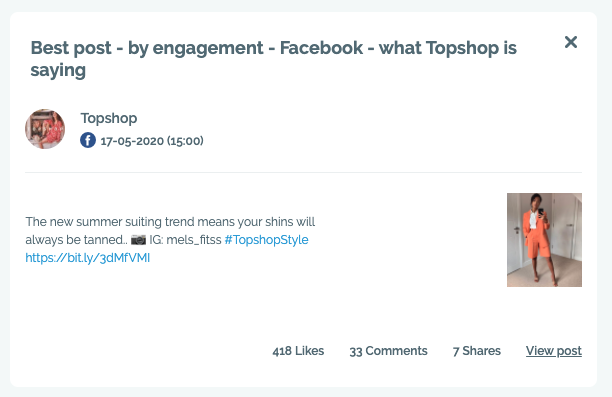
Task: Click the Topshop profile avatar
Action: point(45,129)
